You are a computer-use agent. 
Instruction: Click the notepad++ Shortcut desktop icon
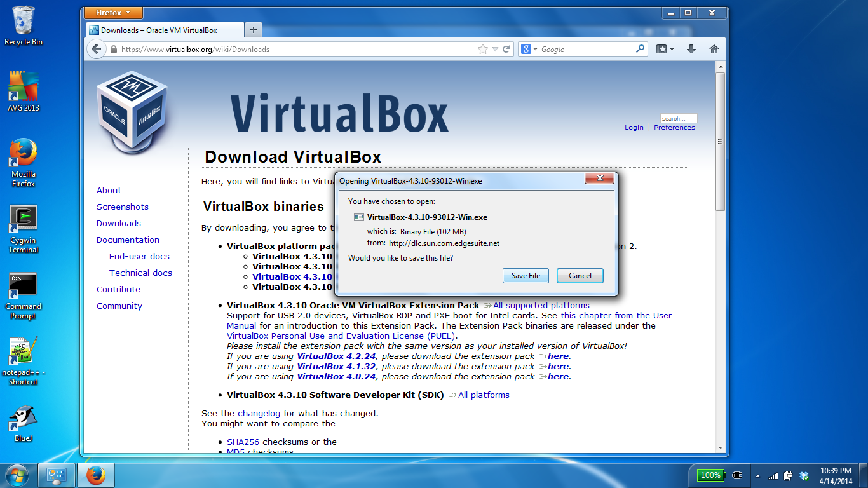pos(24,362)
